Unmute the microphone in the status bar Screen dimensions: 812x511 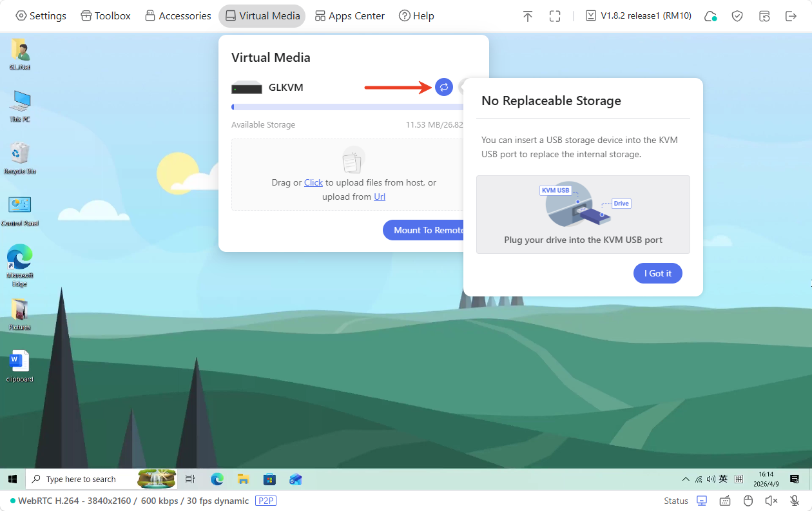794,501
